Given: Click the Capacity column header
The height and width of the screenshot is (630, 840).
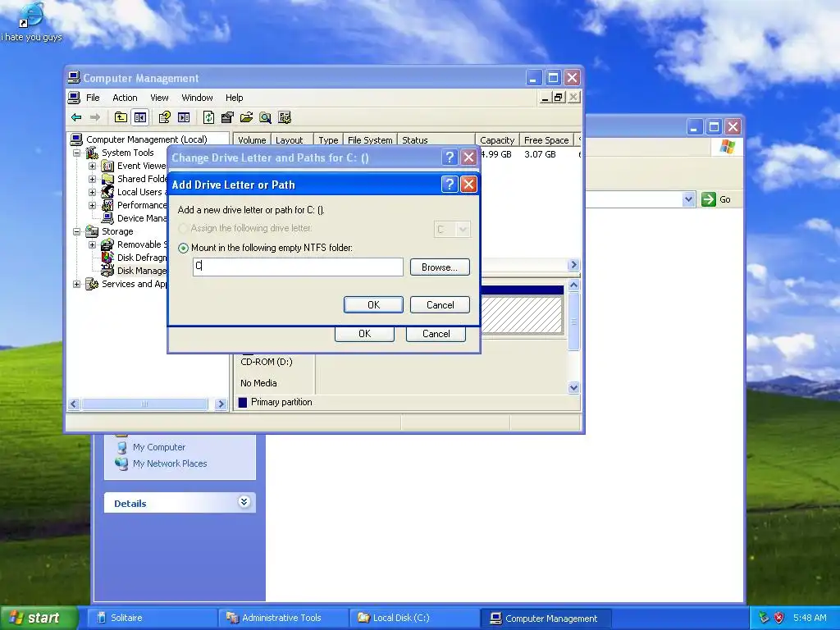Looking at the screenshot, I should (497, 139).
